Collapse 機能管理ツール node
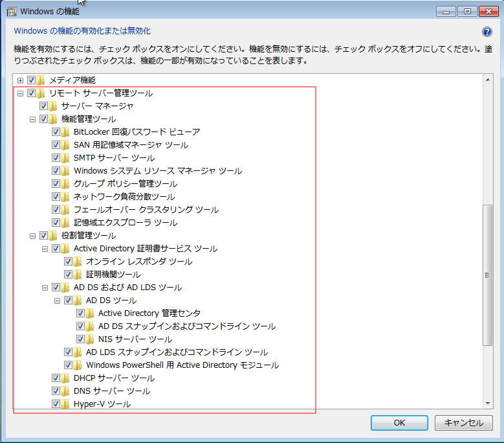 point(32,119)
